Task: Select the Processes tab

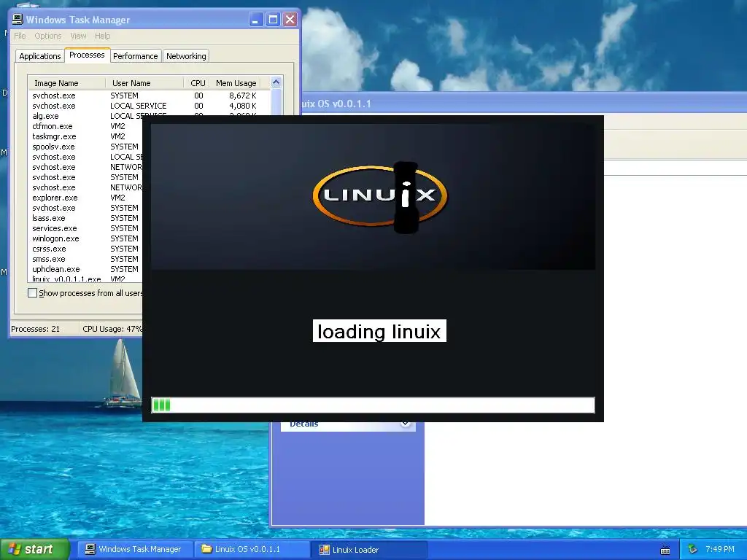Action: point(87,55)
